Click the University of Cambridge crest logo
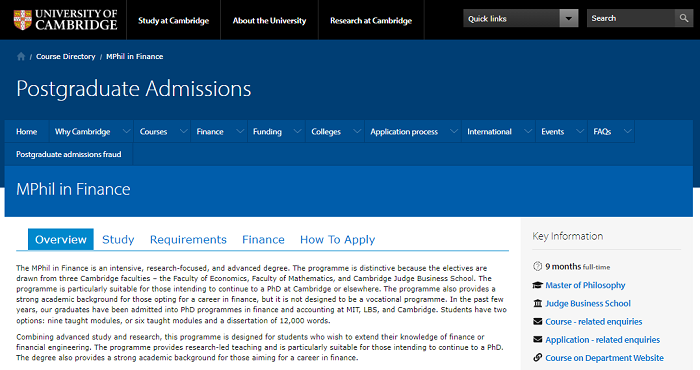This screenshot has height=370, width=700. pos(22,20)
